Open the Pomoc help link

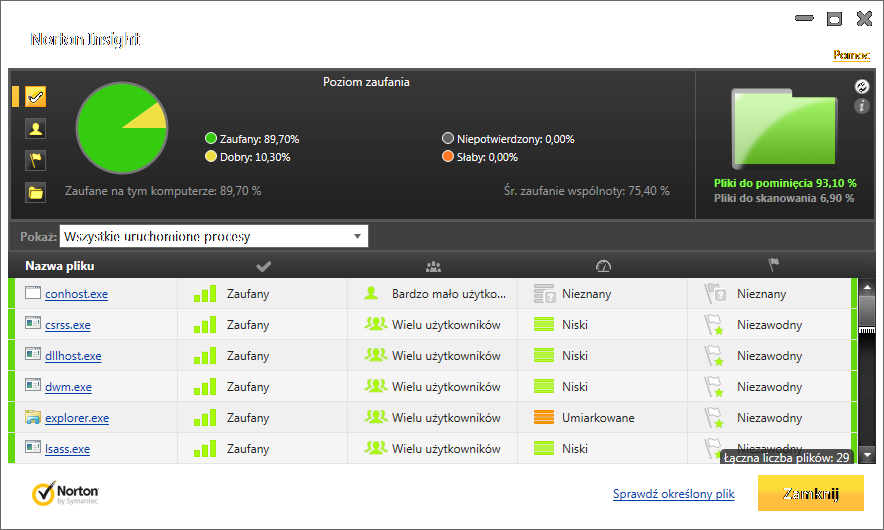(x=851, y=55)
